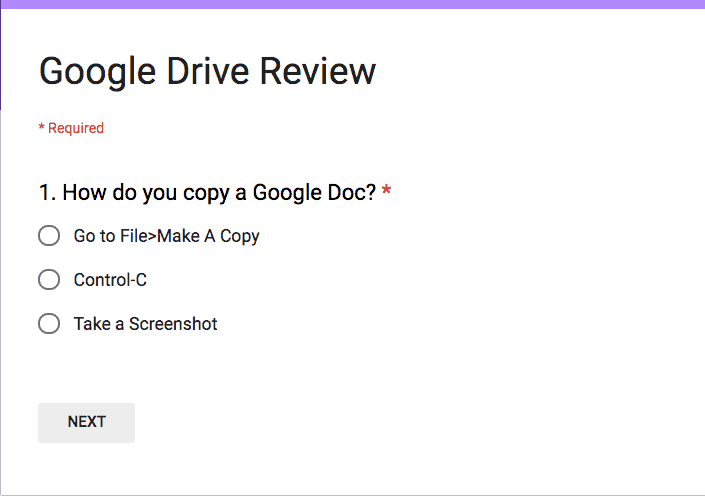
Task: Click the 'Go to File>Make A Copy' answer label
Action: tap(166, 236)
